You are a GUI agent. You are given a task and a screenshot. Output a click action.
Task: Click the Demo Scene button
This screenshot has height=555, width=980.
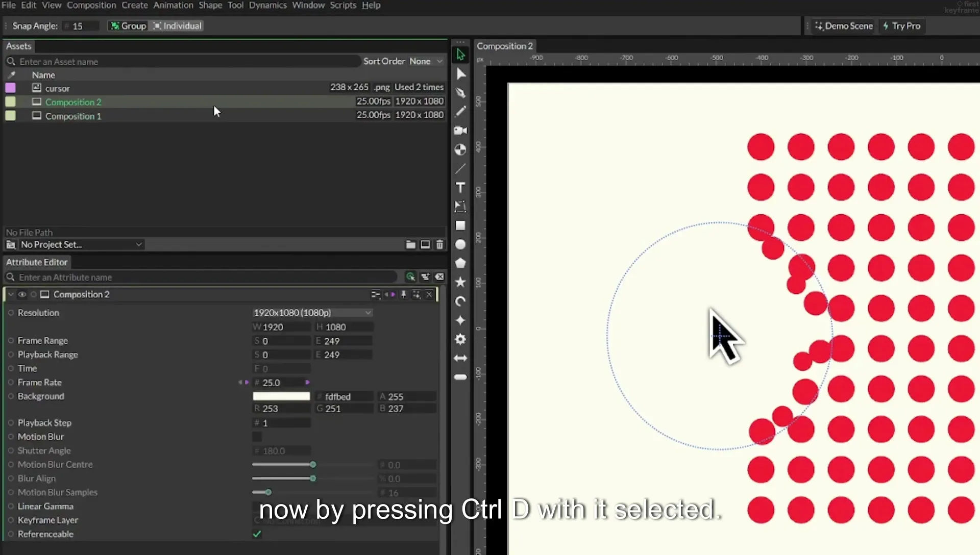(x=844, y=26)
